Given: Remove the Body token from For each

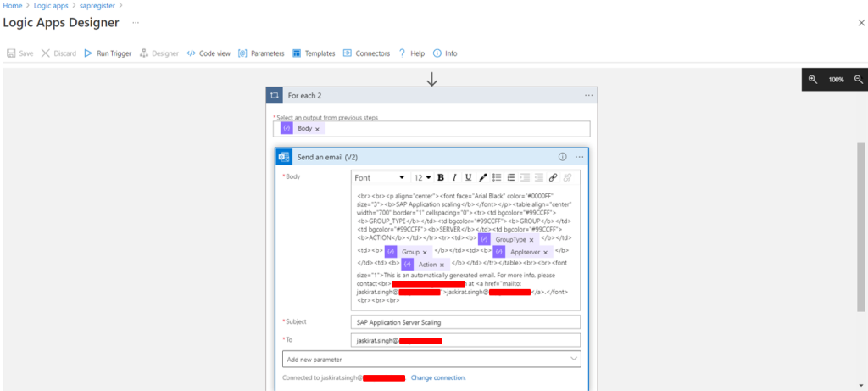Looking at the screenshot, I should (317, 129).
